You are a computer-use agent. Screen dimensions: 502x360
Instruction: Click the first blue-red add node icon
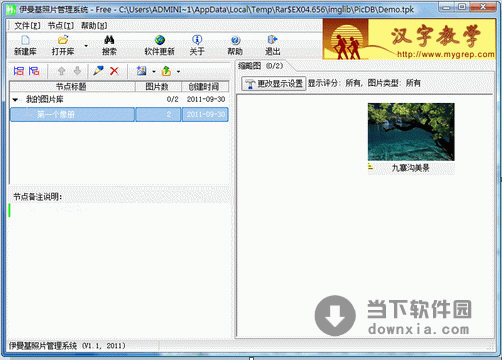coord(19,71)
